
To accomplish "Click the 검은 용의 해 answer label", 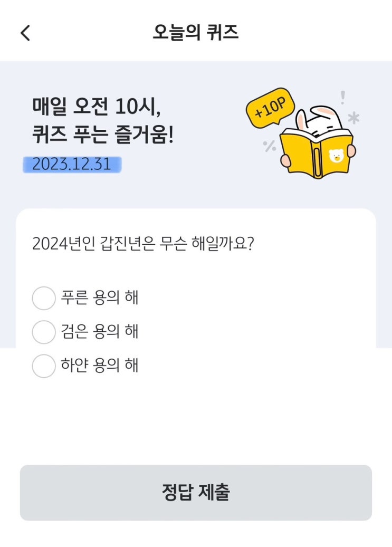I will tap(100, 331).
